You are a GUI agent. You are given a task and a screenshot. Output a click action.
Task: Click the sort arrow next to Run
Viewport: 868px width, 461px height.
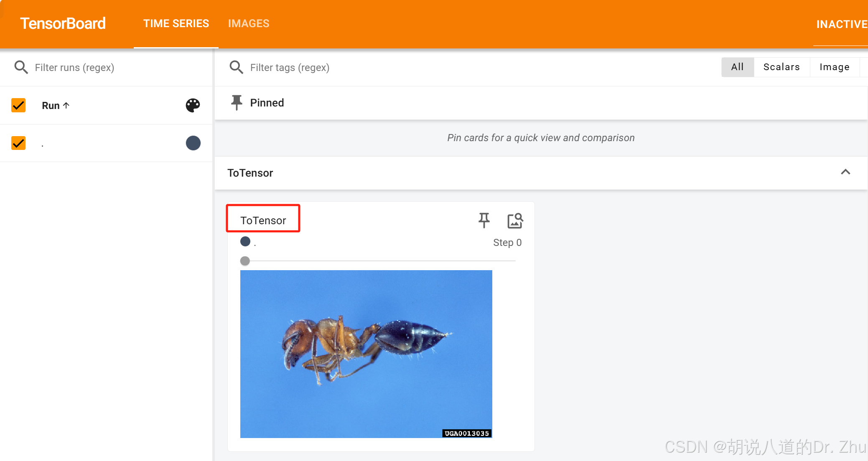(x=66, y=105)
